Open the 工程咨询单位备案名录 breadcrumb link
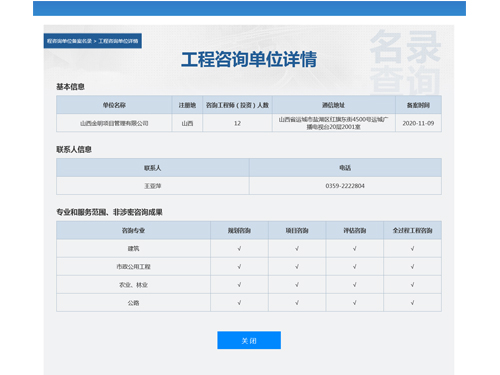This screenshot has width=500, height=375. coord(69,41)
